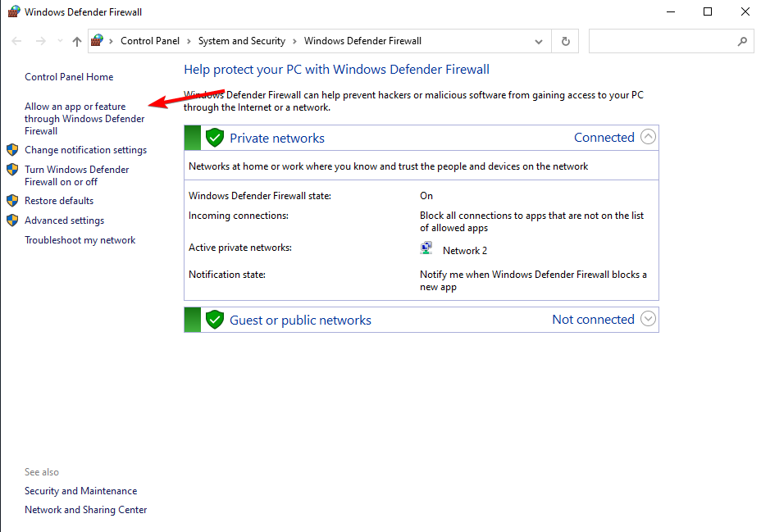761x532 pixels.
Task: Open Allow an app or feature through Firewall
Action: tap(84, 119)
